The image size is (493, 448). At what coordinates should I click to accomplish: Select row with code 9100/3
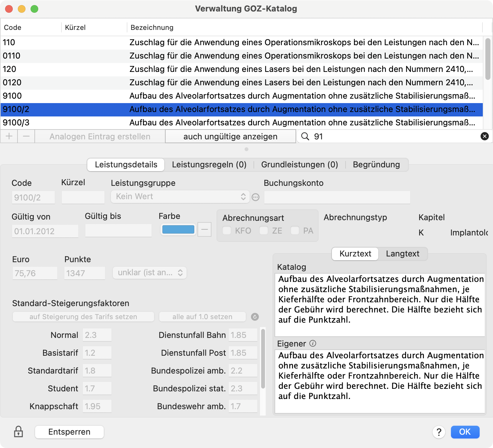(242, 123)
